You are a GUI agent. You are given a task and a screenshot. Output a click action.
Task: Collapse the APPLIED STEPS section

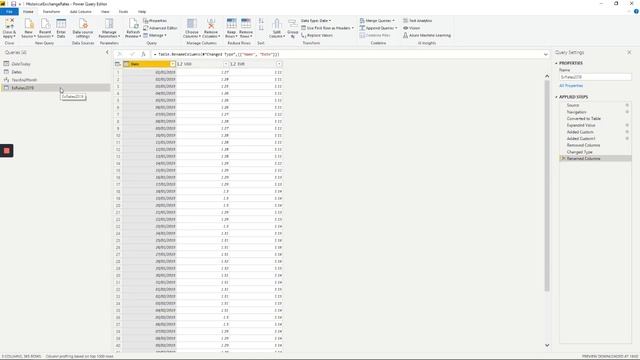click(556, 97)
